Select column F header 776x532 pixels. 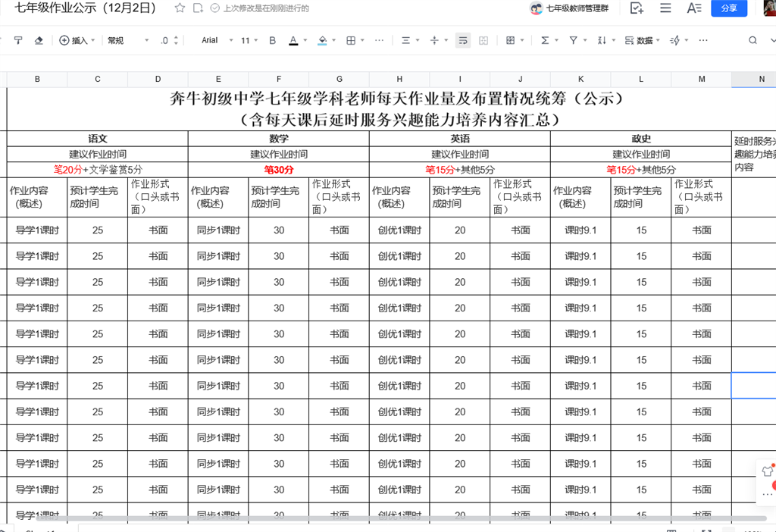(x=279, y=79)
